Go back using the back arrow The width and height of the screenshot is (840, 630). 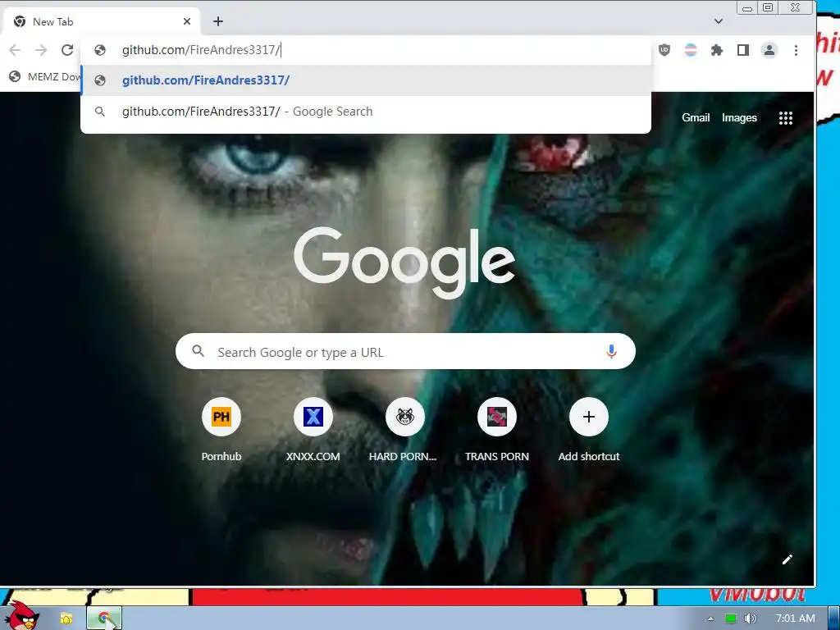[x=15, y=50]
